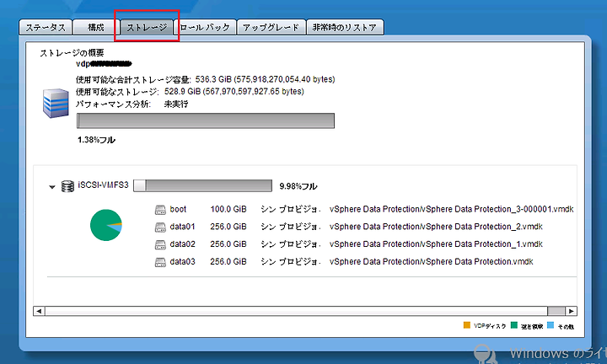Go to the アップグレード tab
Viewport: 607px width, 364px height.
tap(271, 27)
